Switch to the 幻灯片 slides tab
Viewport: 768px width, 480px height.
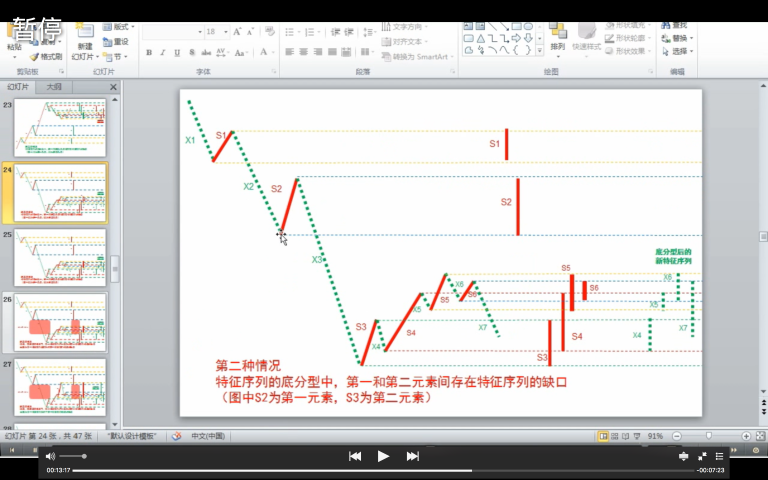coord(20,87)
